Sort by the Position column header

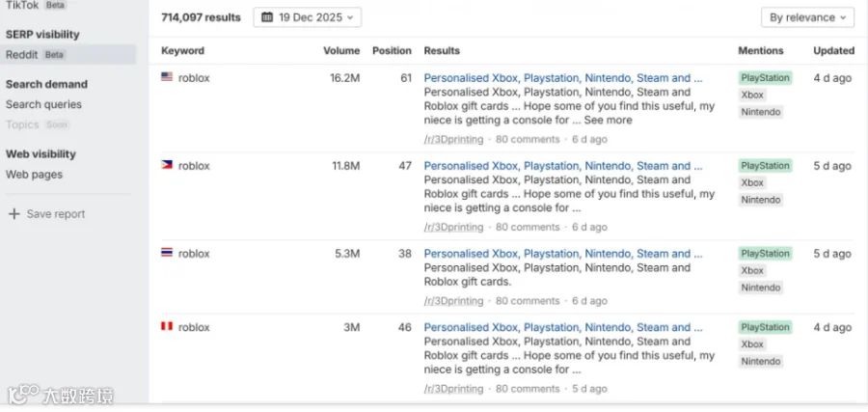point(392,50)
